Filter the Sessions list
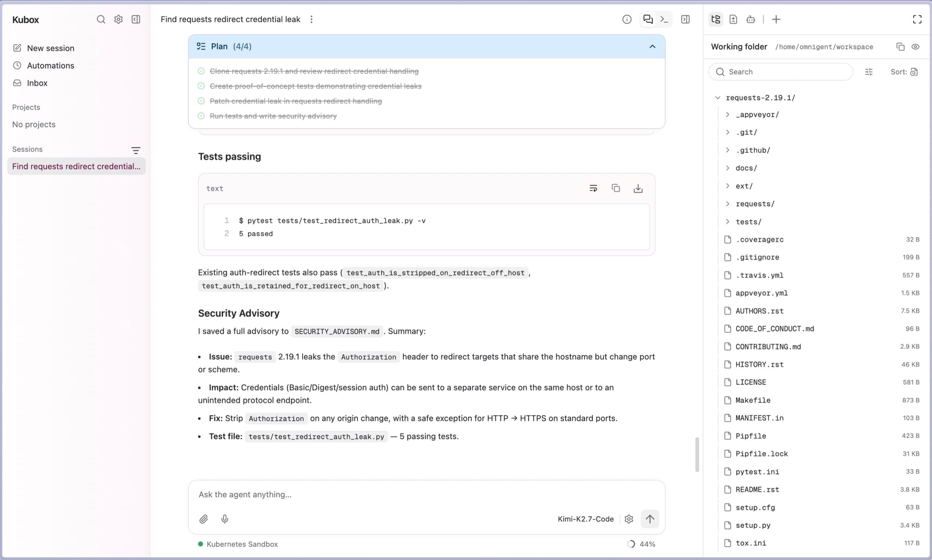 coord(136,150)
